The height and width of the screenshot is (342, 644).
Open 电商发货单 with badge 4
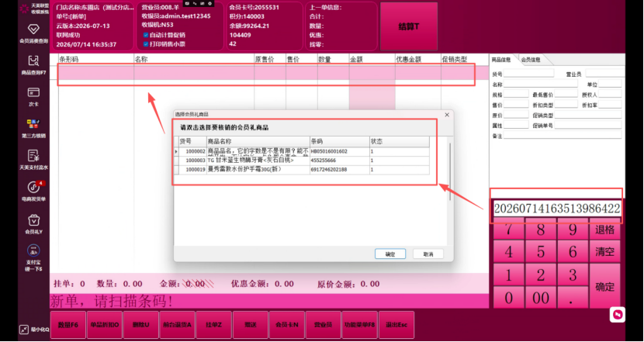(33, 192)
